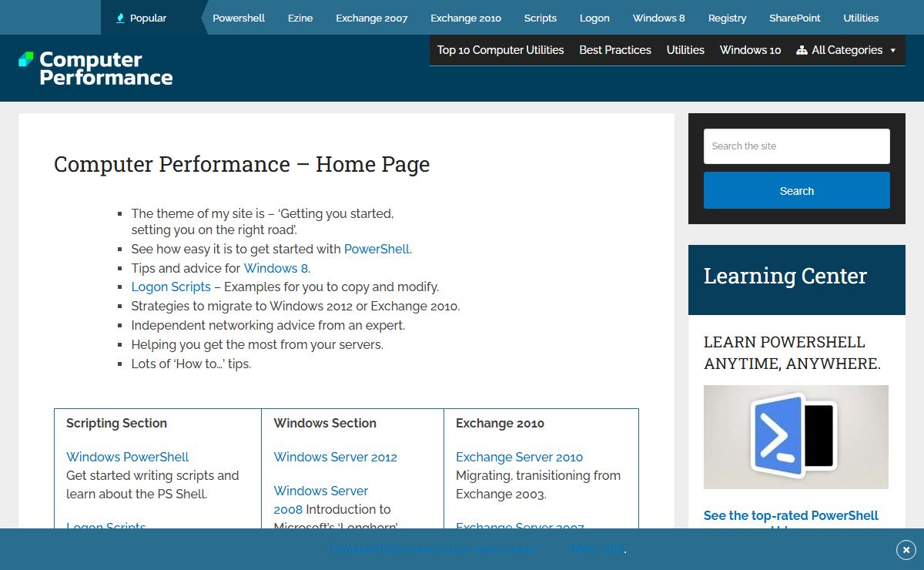This screenshot has height=570, width=924.
Task: Open Utilities in the dark secondary menu
Action: point(685,50)
